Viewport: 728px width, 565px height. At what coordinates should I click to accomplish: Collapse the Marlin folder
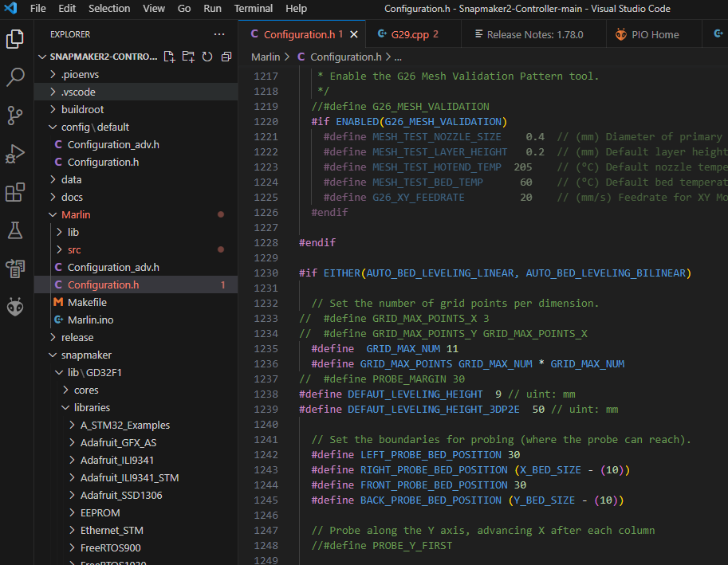(136, 215)
